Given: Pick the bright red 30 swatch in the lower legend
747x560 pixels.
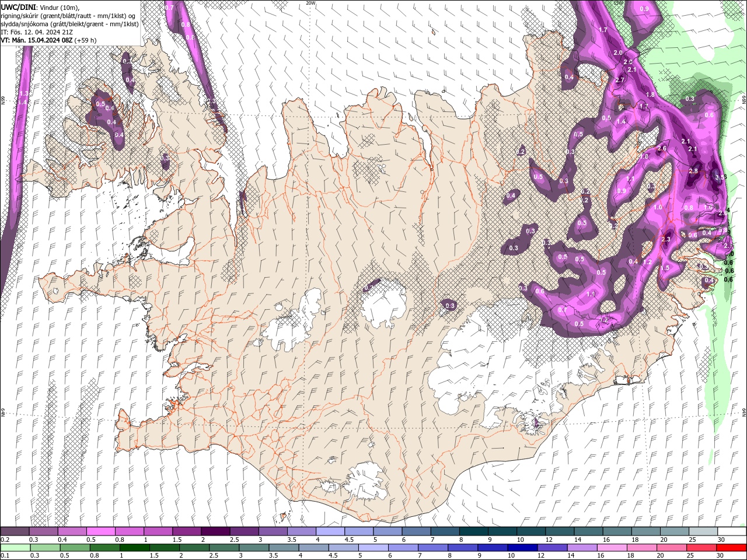Looking at the screenshot, I should pyautogui.click(x=731, y=548).
